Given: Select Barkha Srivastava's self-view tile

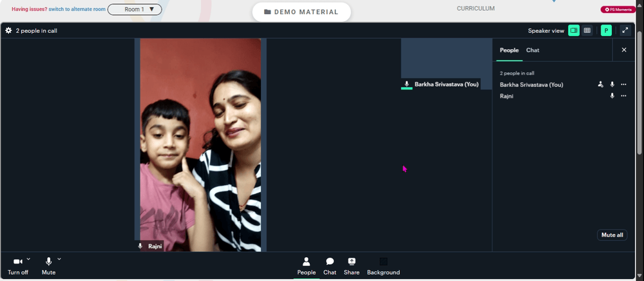Looking at the screenshot, I should tap(446, 64).
